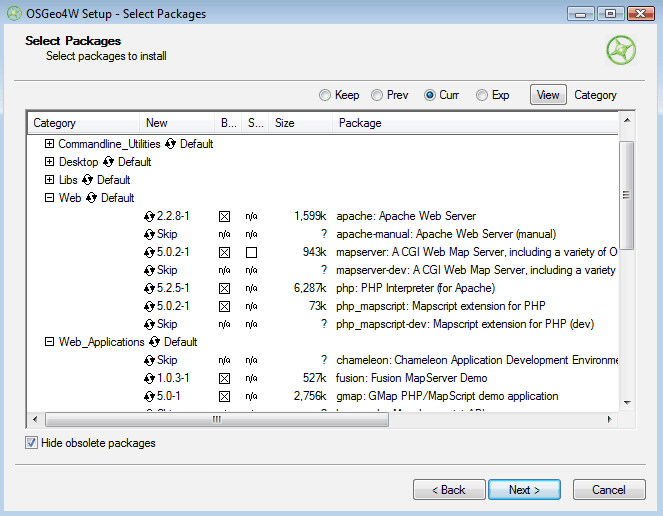Click the B... column header
The height and width of the screenshot is (516, 663).
(x=228, y=123)
